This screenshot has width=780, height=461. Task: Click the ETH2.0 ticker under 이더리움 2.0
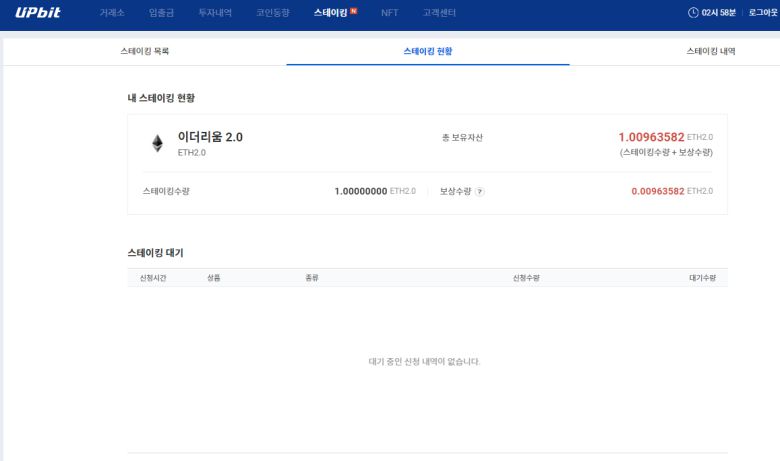(192, 153)
